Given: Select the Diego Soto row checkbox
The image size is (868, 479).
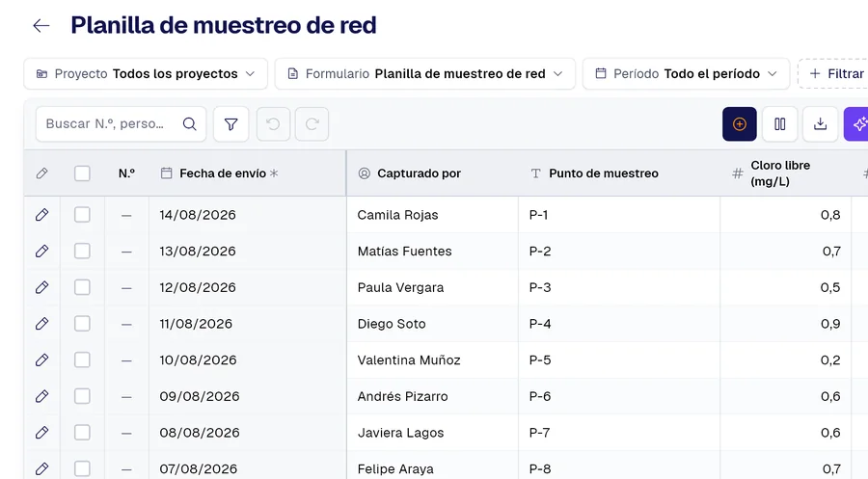Looking at the screenshot, I should [82, 324].
